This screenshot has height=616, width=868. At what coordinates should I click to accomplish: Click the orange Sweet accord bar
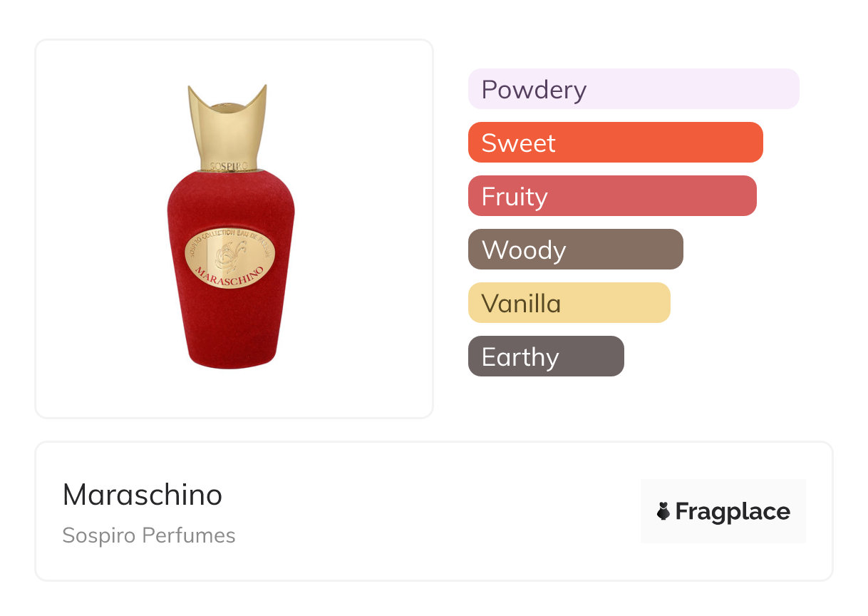tap(615, 143)
